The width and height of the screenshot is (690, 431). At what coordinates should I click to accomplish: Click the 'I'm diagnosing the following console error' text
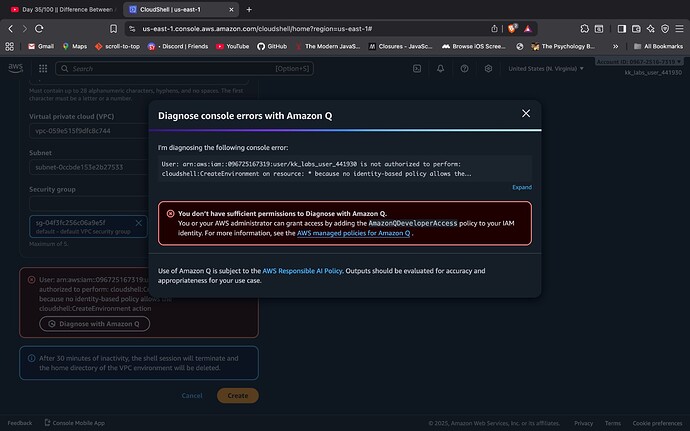(x=223, y=147)
